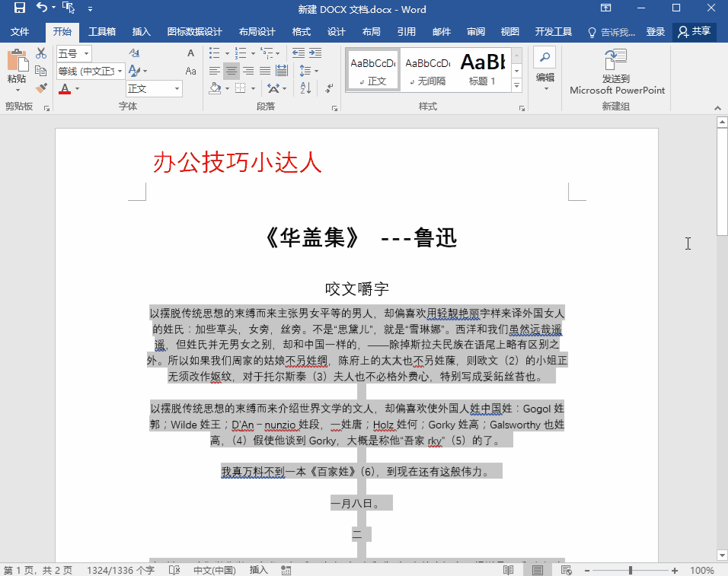Viewport: 728px width, 576px height.
Task: Apply red font color with A button
Action: (x=65, y=88)
